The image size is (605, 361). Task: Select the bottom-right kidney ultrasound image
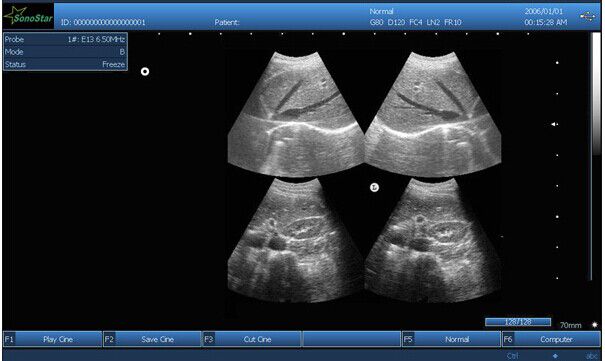click(x=433, y=240)
